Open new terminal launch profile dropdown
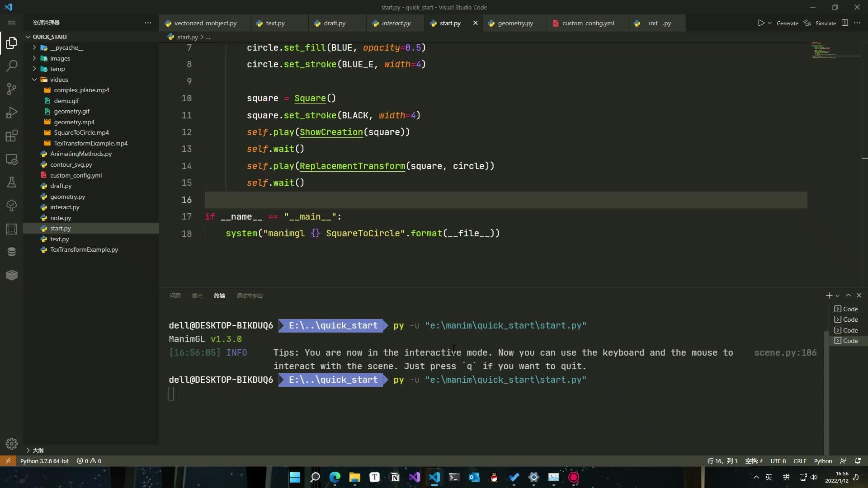 (837, 296)
